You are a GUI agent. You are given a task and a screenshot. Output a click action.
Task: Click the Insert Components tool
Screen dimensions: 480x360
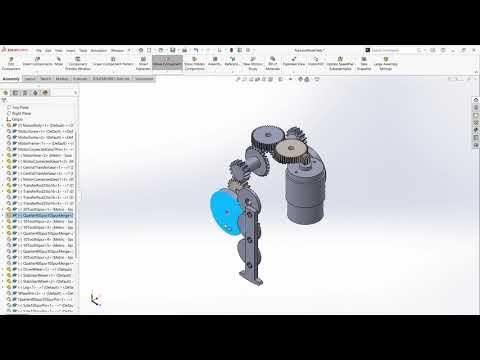(38, 62)
